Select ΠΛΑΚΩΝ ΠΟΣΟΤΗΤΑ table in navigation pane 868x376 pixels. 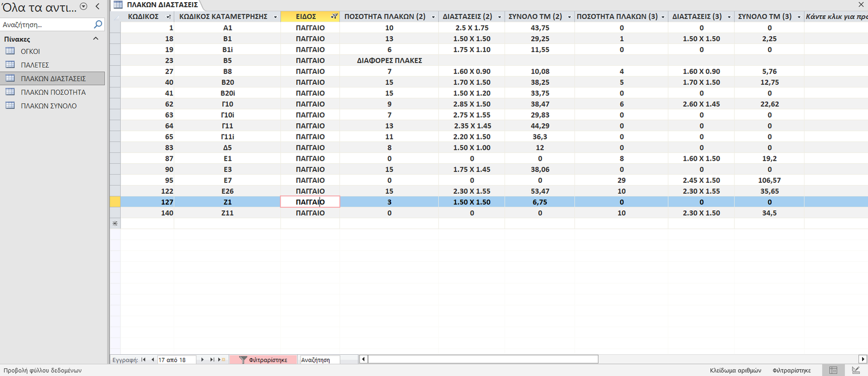[52, 92]
